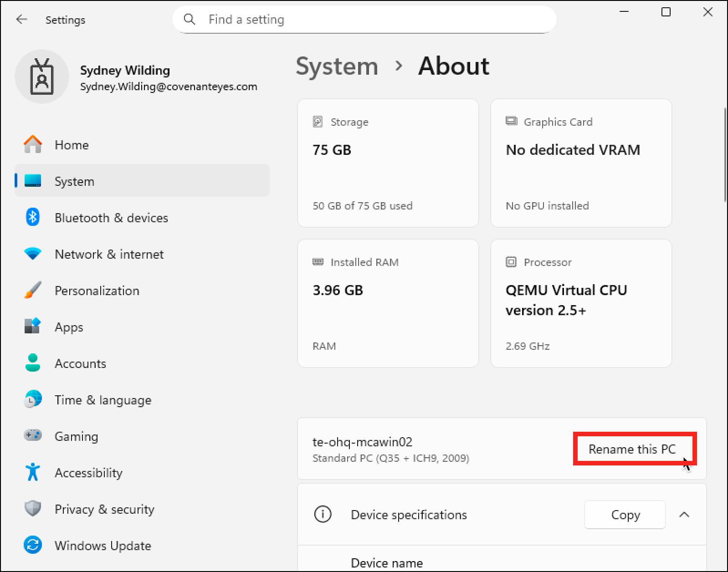This screenshot has width=728, height=572.
Task: Click the System breadcrumb link
Action: tap(337, 66)
